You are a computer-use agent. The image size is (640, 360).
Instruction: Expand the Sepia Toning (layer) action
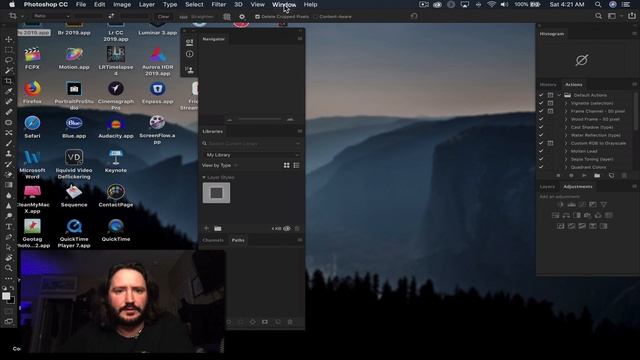tap(566, 159)
